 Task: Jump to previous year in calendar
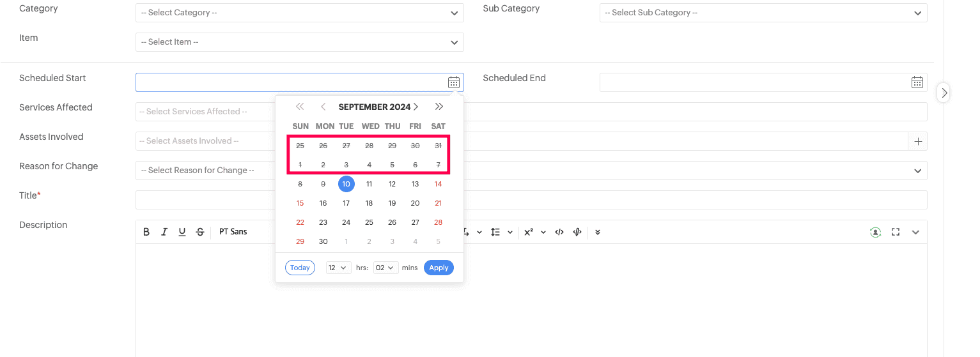[300, 107]
